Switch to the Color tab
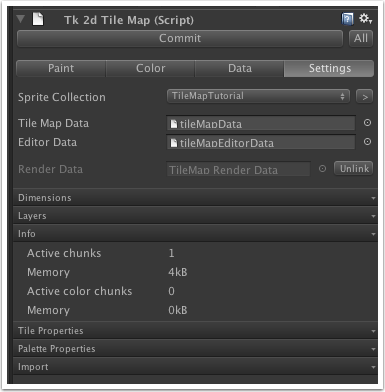Screen dimensions: 385x392 tap(150, 68)
